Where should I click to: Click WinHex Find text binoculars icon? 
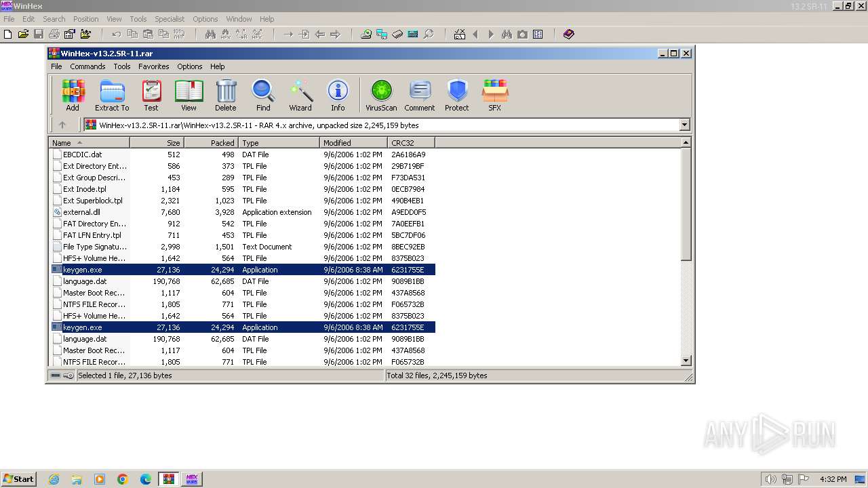(210, 34)
